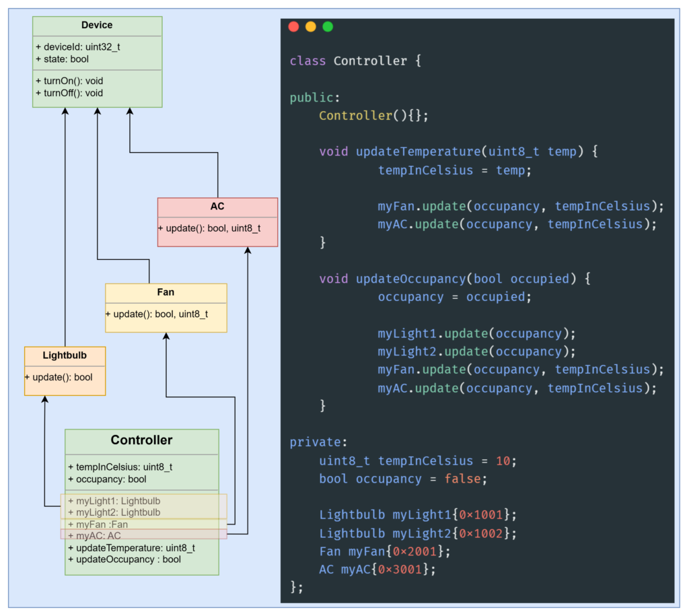Click 'myLight1.update(occupancy);' line
Viewport: 689px width, 616px height.
point(477,334)
